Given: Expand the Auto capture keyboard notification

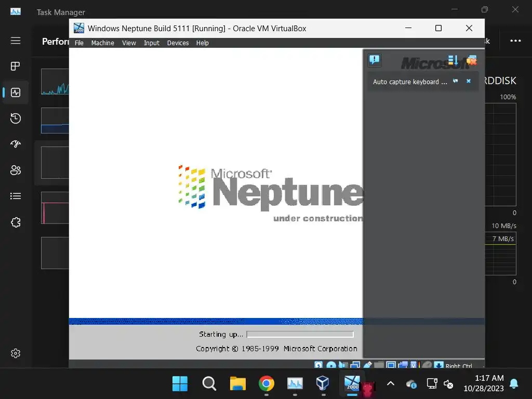Looking at the screenshot, I should tap(410, 82).
